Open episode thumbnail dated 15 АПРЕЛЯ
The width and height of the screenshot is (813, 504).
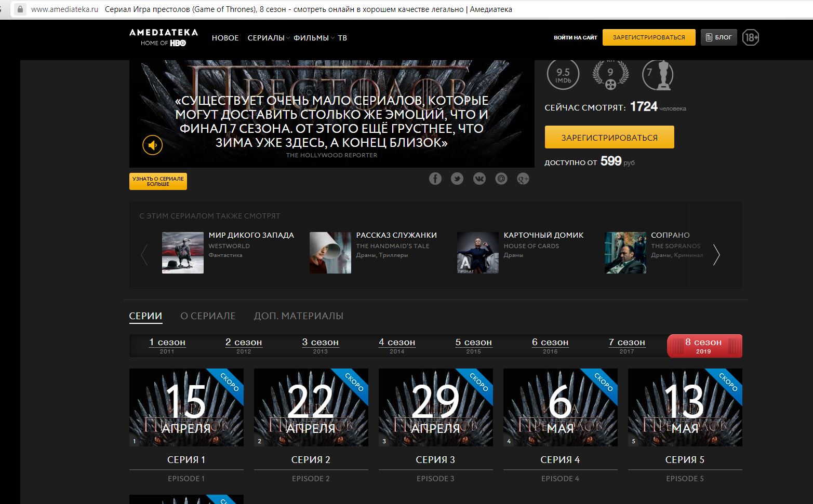pos(186,407)
